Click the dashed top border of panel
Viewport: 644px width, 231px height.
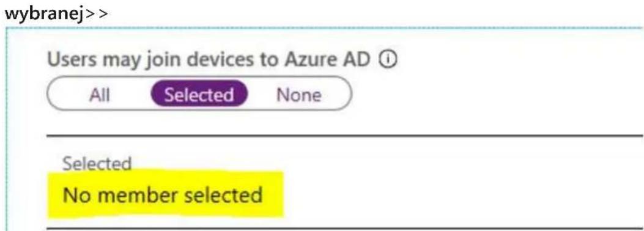[x=325, y=29]
